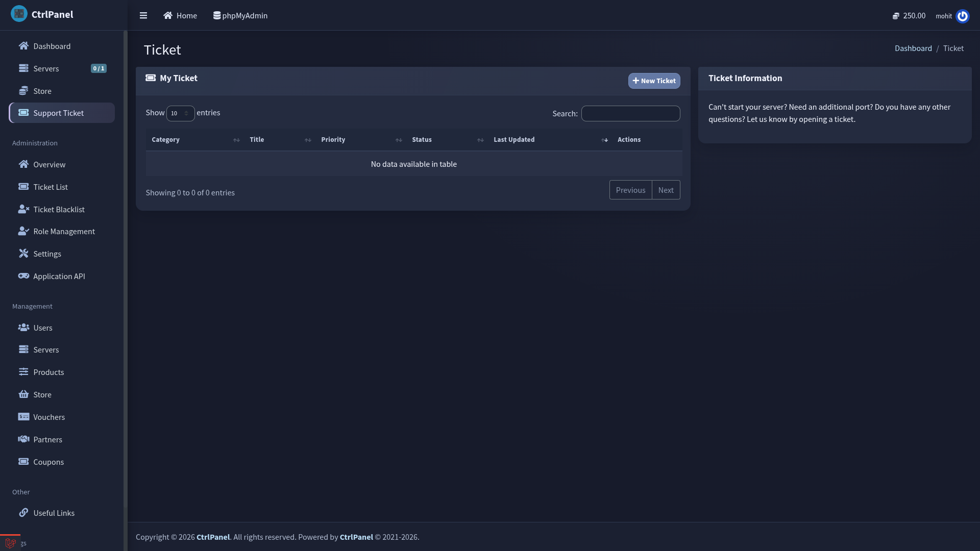
Task: Click the Servers 0/1 badge
Action: coord(99,68)
